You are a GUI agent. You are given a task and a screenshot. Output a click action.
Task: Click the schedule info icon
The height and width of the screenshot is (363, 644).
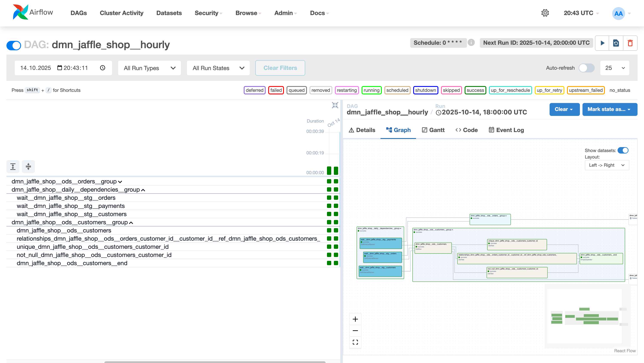(x=471, y=43)
